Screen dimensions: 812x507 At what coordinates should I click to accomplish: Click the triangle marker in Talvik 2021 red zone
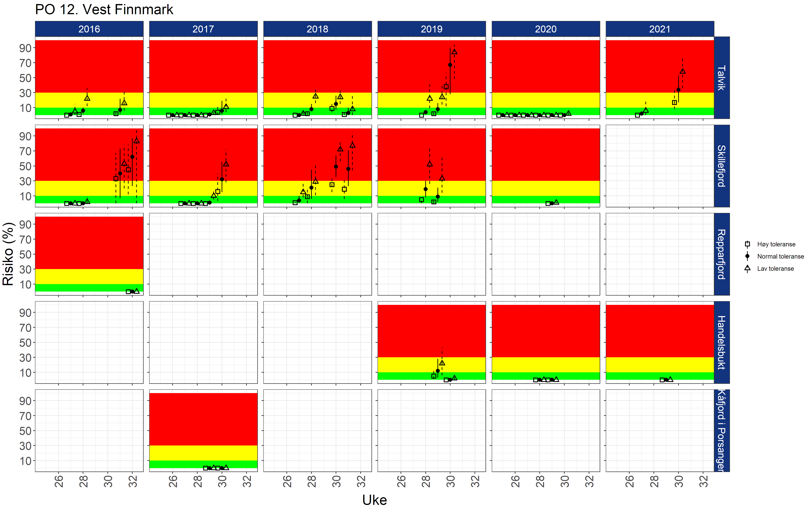click(x=682, y=71)
